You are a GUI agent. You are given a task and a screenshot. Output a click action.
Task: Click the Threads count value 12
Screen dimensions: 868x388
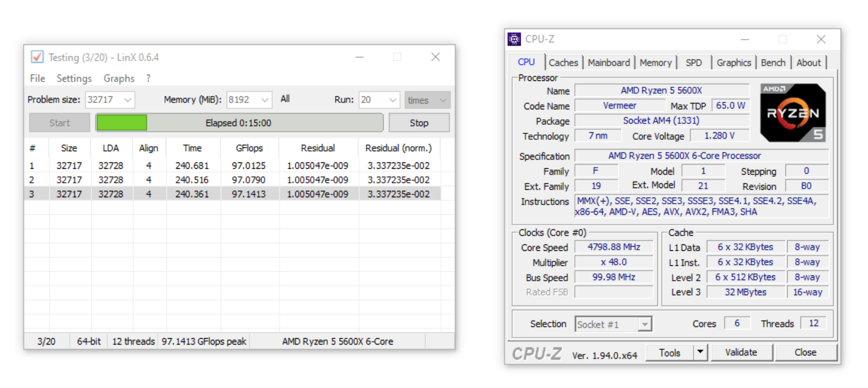point(814,323)
